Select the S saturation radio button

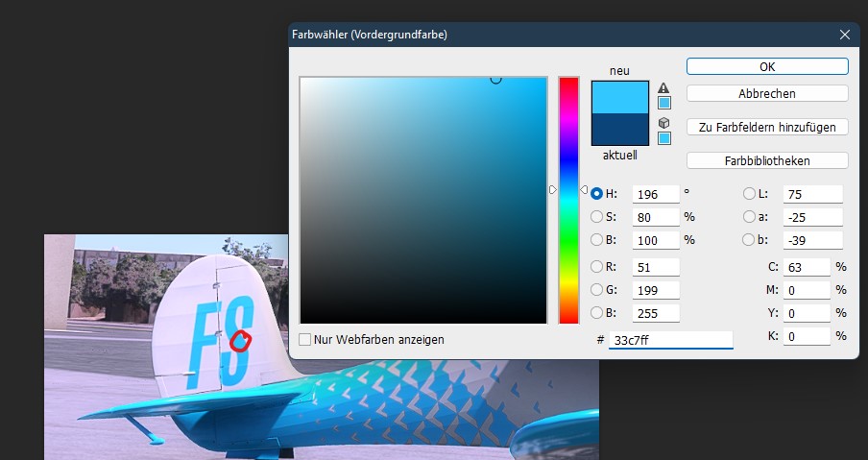click(596, 216)
